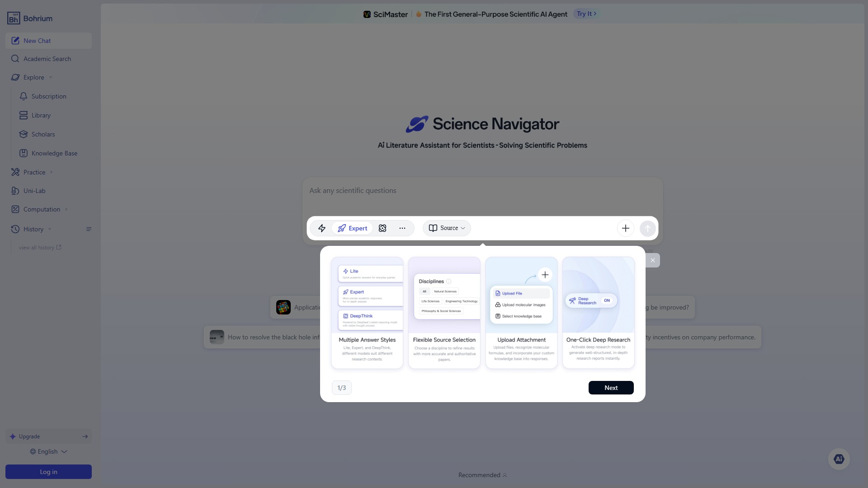Open Academic Search
This screenshot has height=488, width=868.
click(48, 59)
